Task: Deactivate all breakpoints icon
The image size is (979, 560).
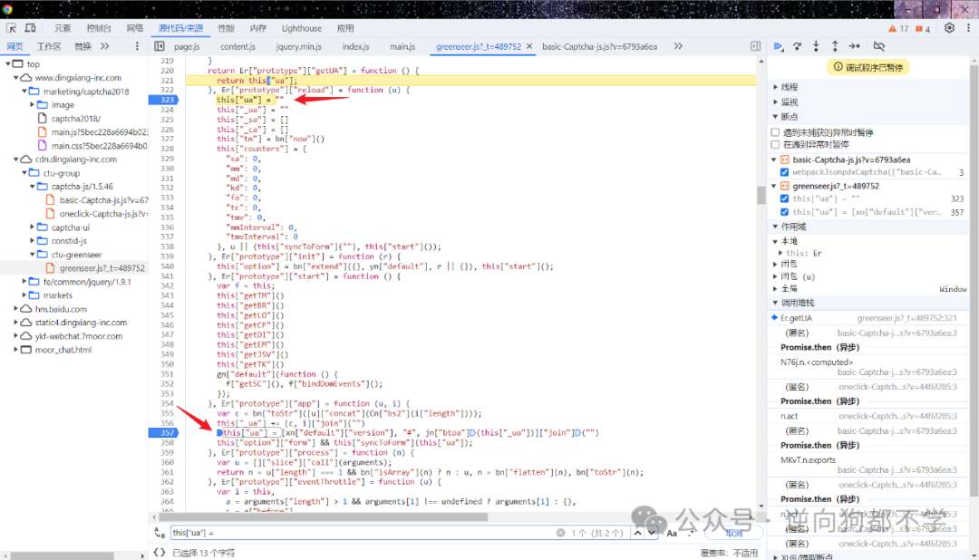Action: click(x=879, y=46)
